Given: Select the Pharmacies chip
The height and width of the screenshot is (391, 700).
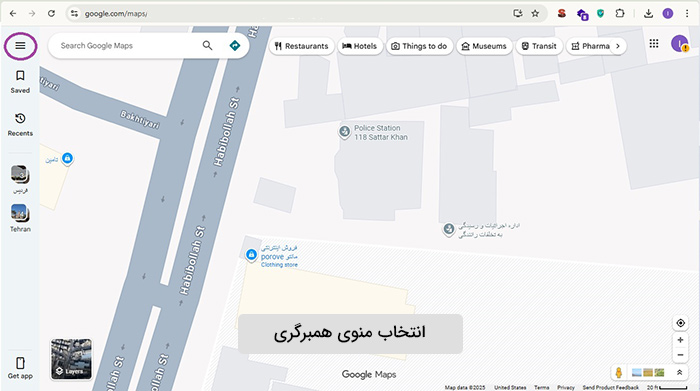Looking at the screenshot, I should 589,46.
